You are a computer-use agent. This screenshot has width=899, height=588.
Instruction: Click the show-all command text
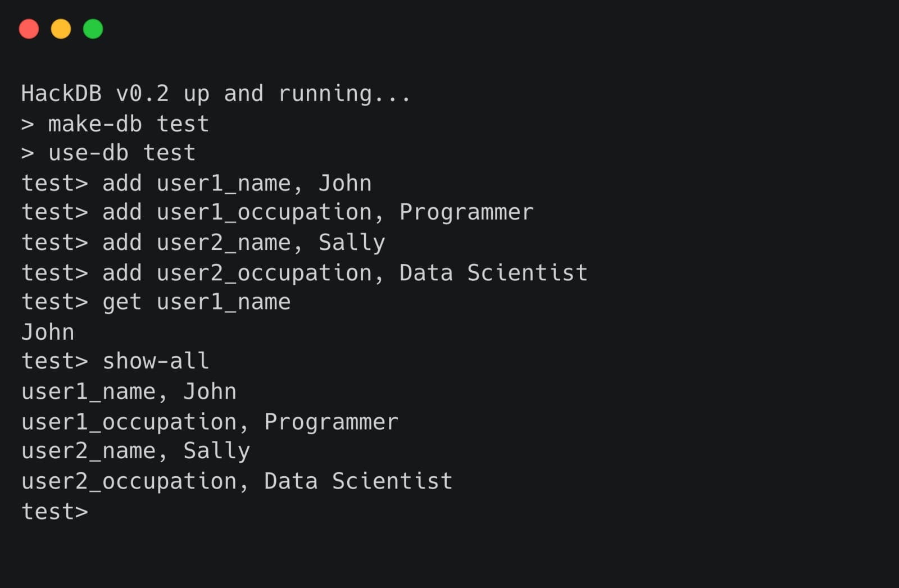[156, 361]
